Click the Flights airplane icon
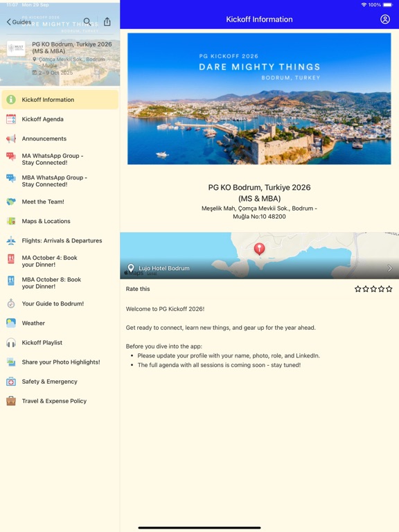This screenshot has height=532, width=399. tap(11, 240)
